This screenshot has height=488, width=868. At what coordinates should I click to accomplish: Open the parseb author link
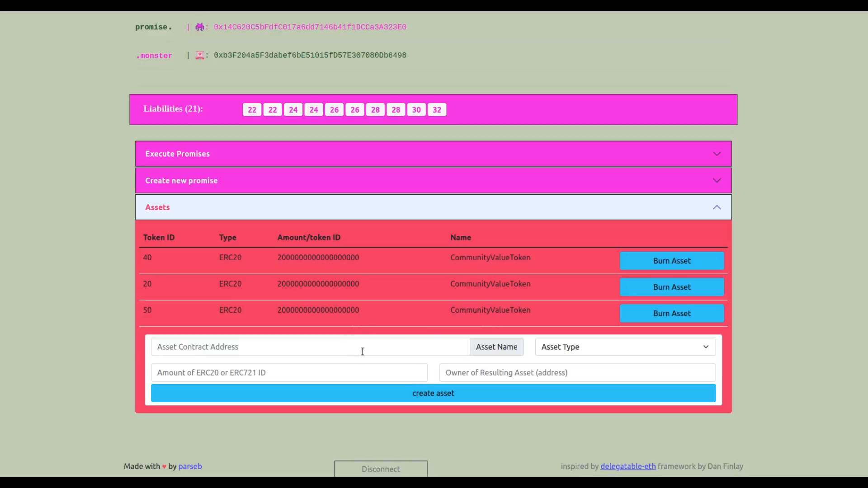[190, 466]
